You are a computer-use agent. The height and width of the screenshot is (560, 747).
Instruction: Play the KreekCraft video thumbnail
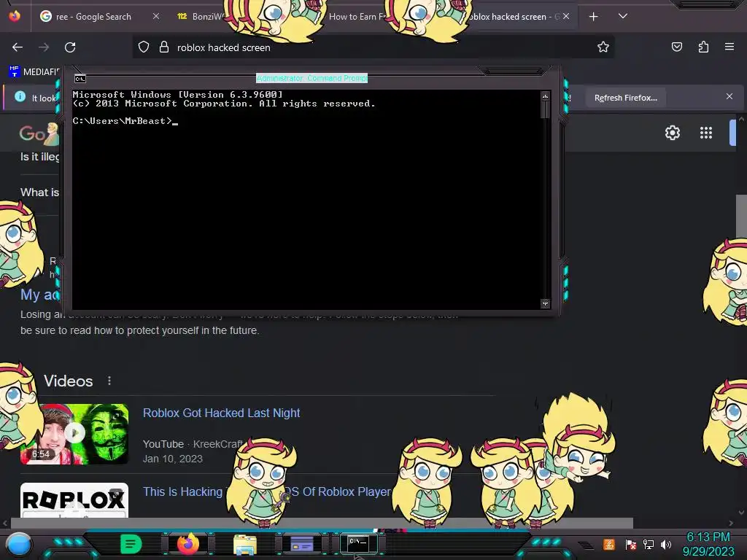(x=74, y=434)
